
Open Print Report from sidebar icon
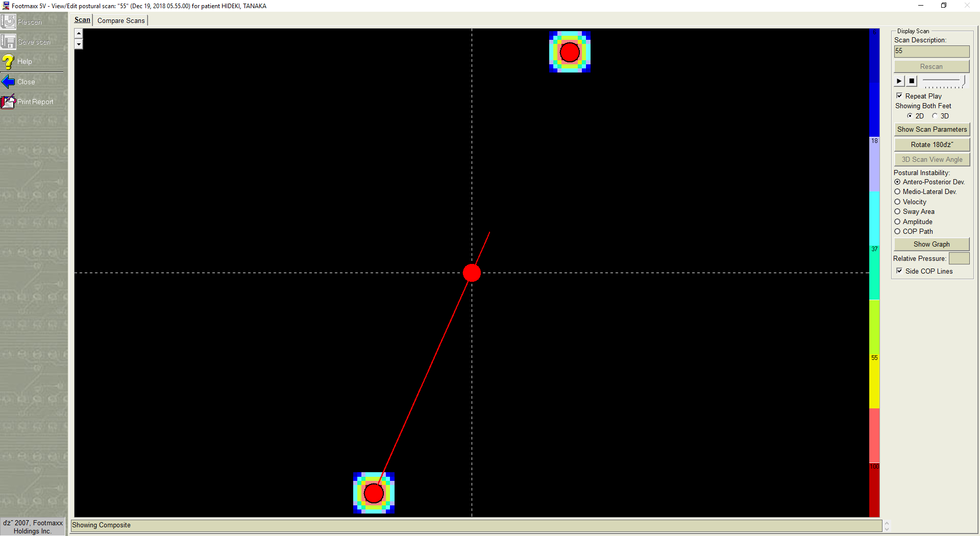pos(8,102)
